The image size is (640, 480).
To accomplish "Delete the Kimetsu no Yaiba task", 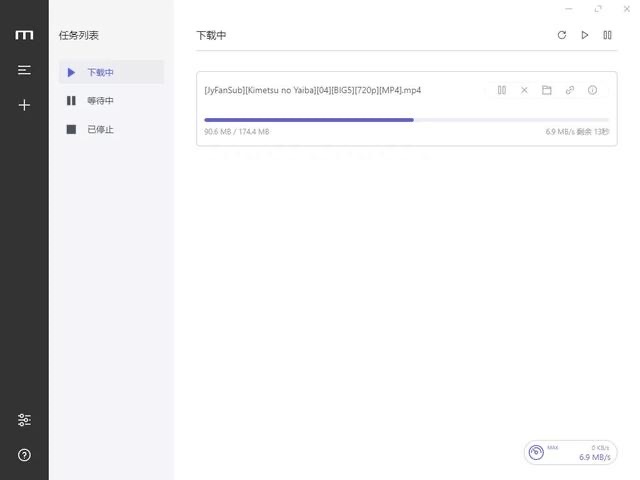I will pos(524,90).
